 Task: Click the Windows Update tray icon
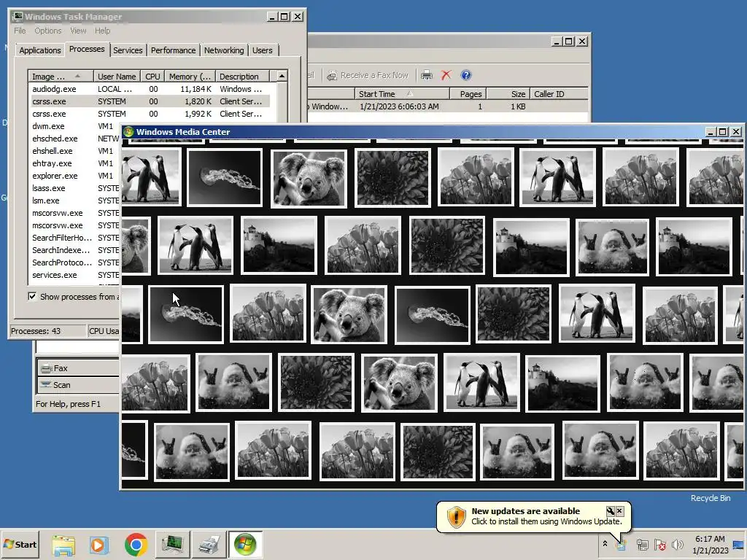[622, 544]
